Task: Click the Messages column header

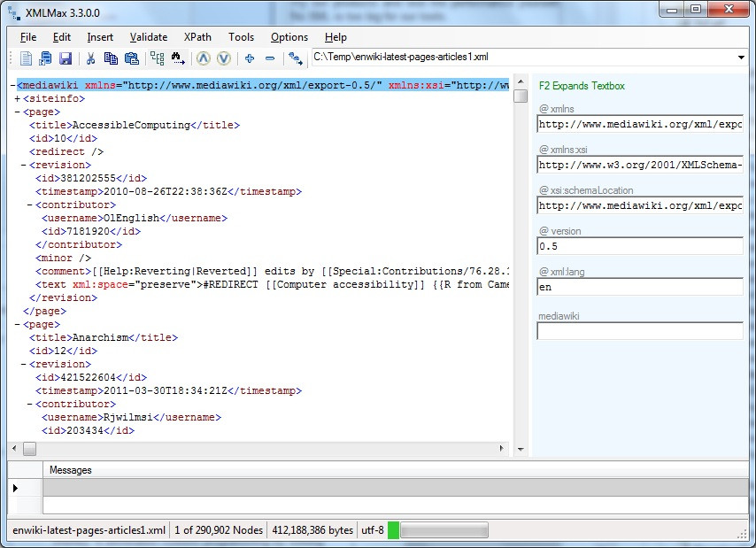Action: point(71,470)
